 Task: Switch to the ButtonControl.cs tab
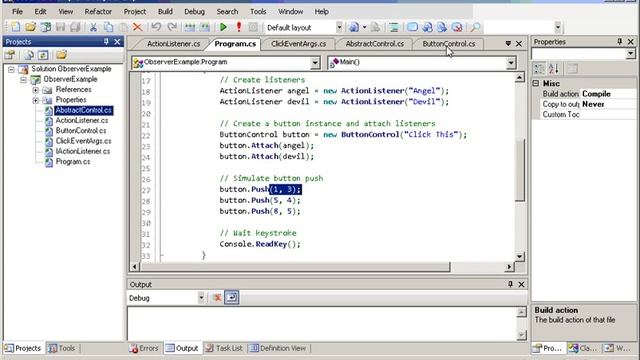pos(449,44)
